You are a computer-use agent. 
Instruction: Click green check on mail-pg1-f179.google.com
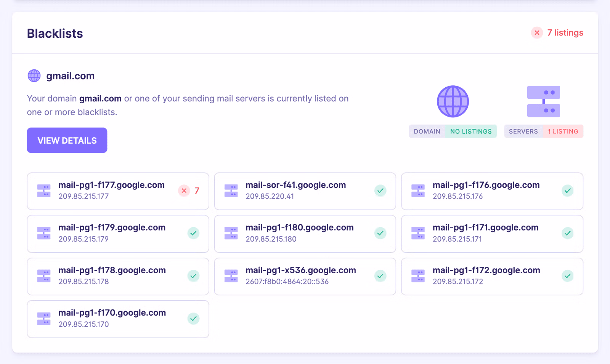point(194,233)
